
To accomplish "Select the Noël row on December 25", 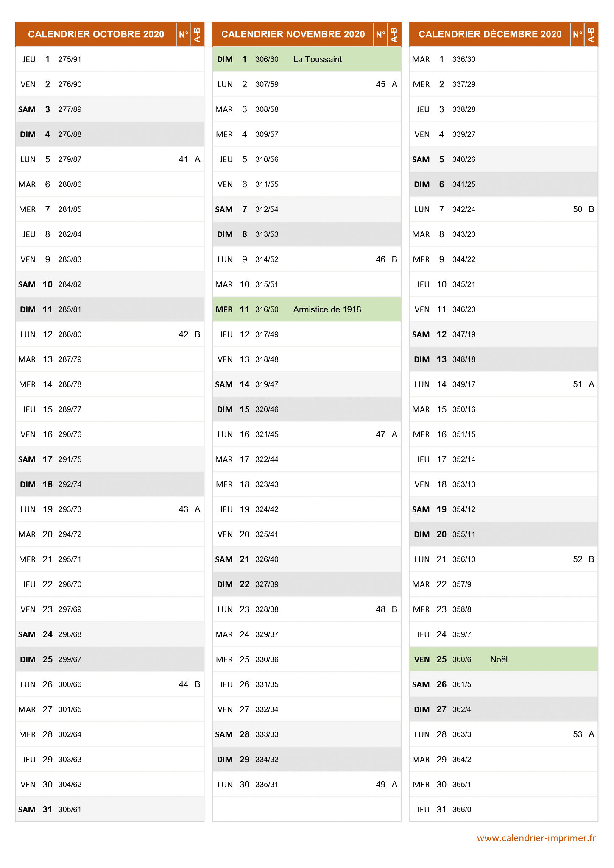I will coord(504,659).
